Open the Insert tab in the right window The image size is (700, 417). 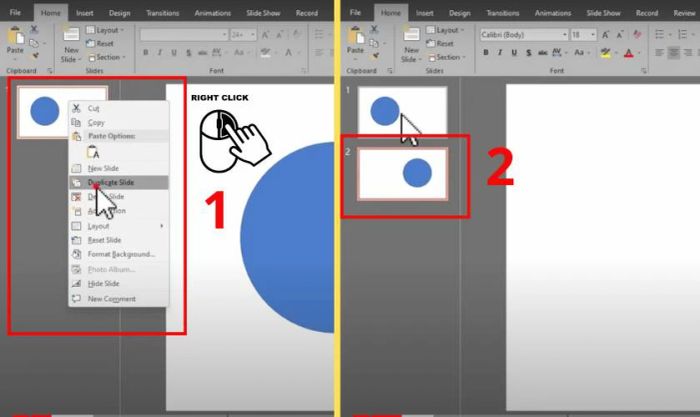[x=425, y=13]
